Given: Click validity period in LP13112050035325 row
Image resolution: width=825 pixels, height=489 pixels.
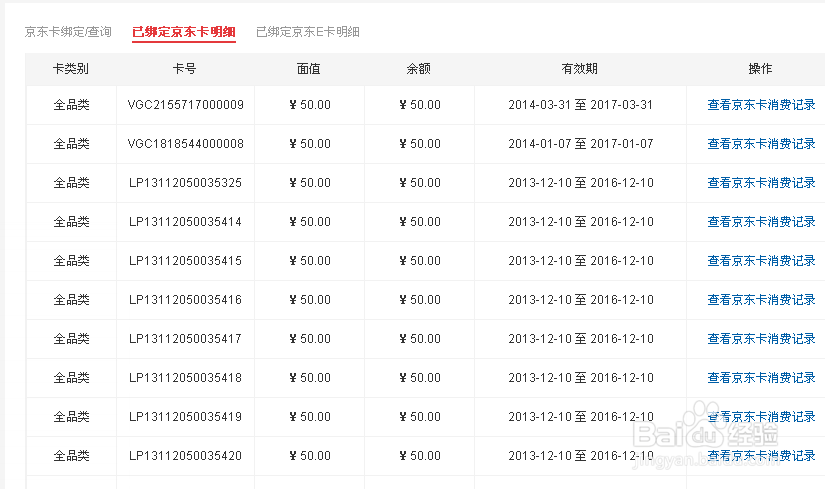Looking at the screenshot, I should point(580,183).
